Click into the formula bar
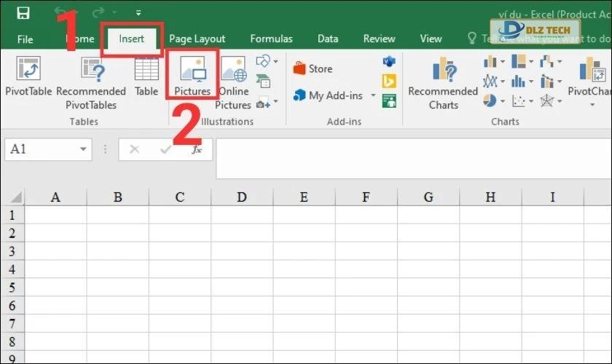 click(414, 158)
